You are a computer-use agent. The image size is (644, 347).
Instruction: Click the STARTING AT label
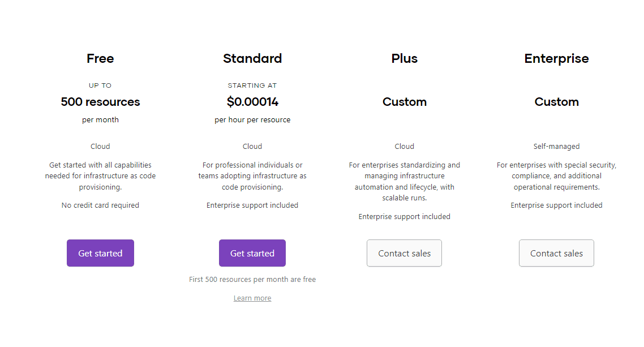252,85
